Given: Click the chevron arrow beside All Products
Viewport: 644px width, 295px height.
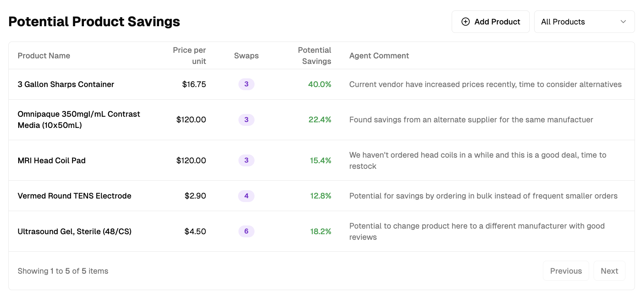Looking at the screenshot, I should point(623,22).
